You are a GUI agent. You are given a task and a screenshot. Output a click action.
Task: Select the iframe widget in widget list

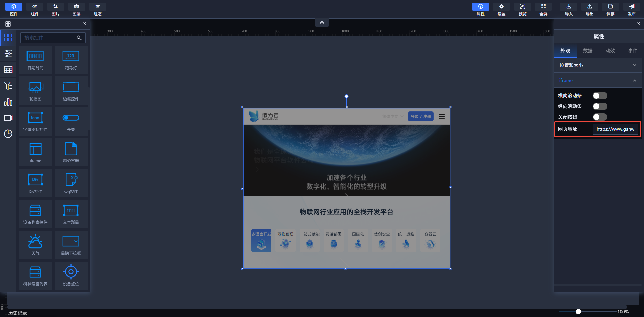(x=35, y=152)
